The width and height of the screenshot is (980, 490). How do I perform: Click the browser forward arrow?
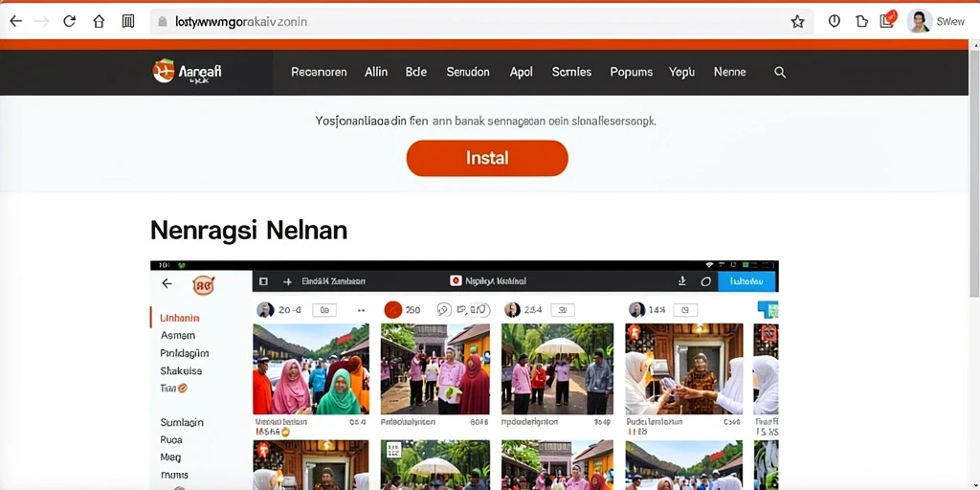pos(41,21)
